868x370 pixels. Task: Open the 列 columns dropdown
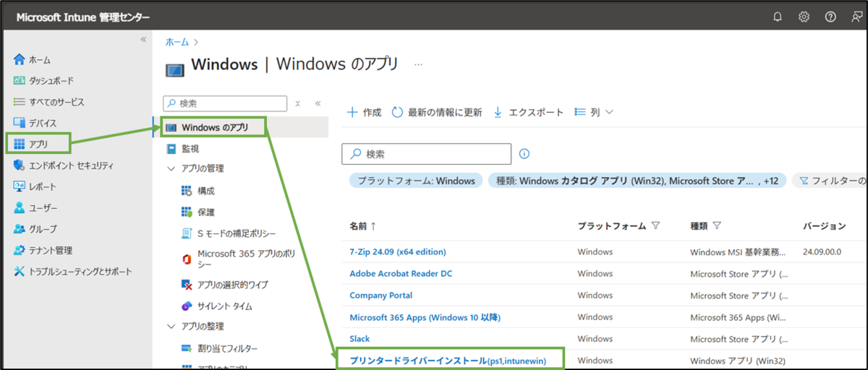594,112
